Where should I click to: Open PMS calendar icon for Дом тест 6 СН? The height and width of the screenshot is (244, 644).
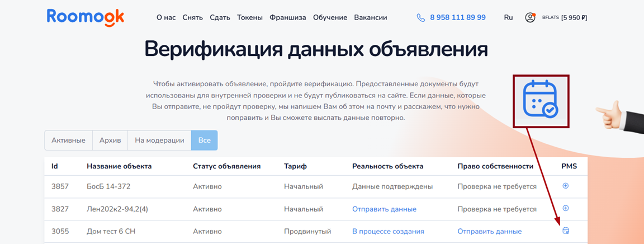pos(566,231)
